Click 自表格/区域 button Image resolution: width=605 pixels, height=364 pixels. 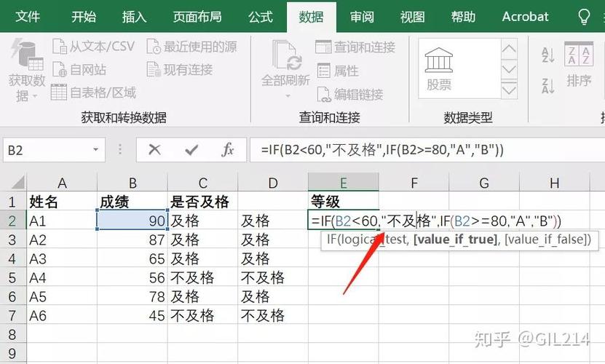[93, 92]
